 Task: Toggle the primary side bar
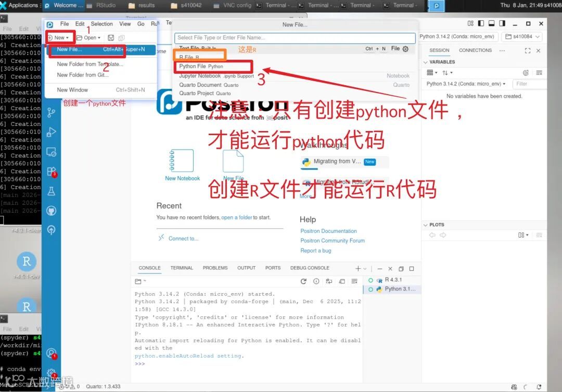pyautogui.click(x=481, y=23)
